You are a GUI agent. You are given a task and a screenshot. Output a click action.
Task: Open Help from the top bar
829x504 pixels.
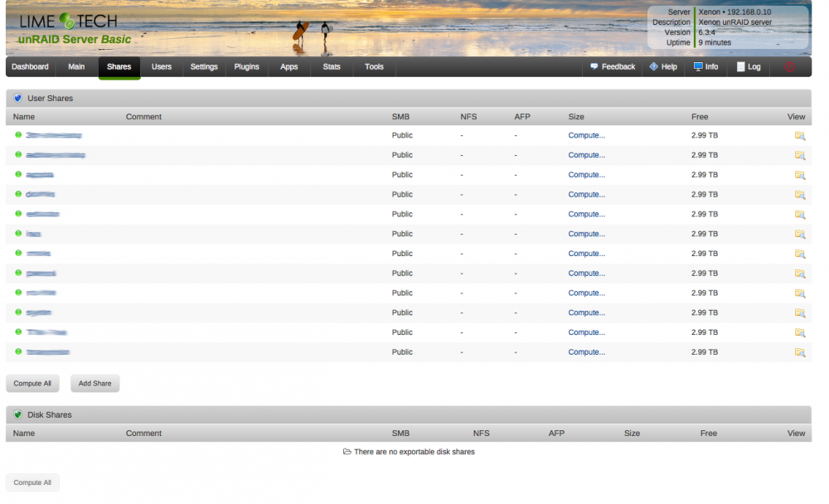pos(663,66)
